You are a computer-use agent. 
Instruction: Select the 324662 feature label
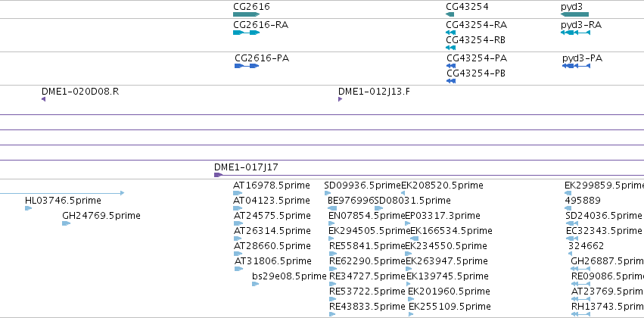coord(586,245)
